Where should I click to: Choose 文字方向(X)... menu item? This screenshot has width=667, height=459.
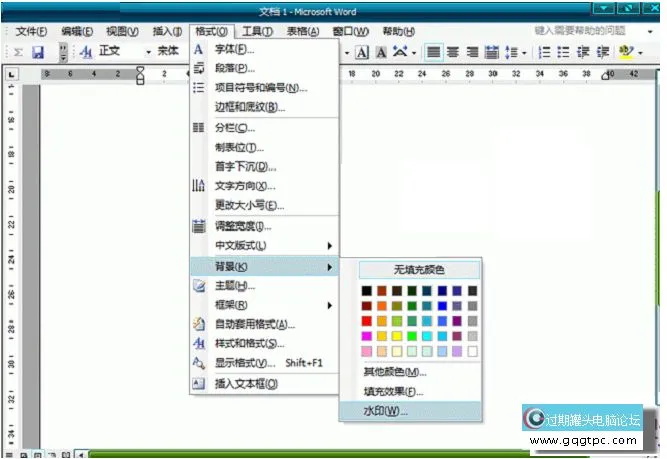pos(264,186)
